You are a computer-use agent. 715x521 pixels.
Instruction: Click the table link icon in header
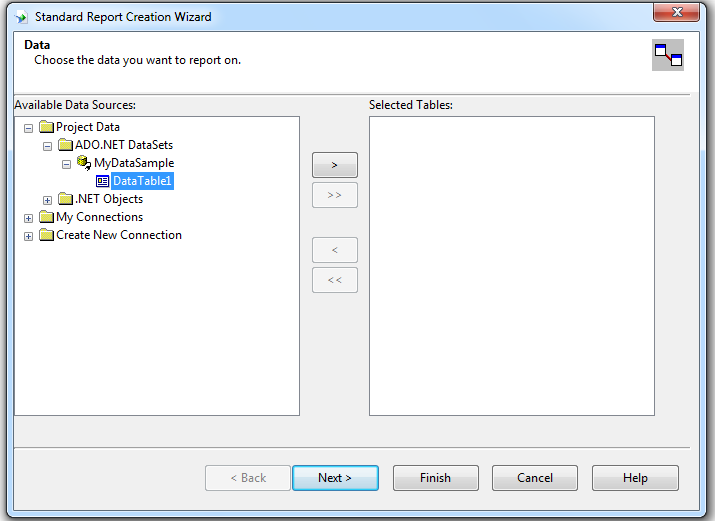click(668, 55)
